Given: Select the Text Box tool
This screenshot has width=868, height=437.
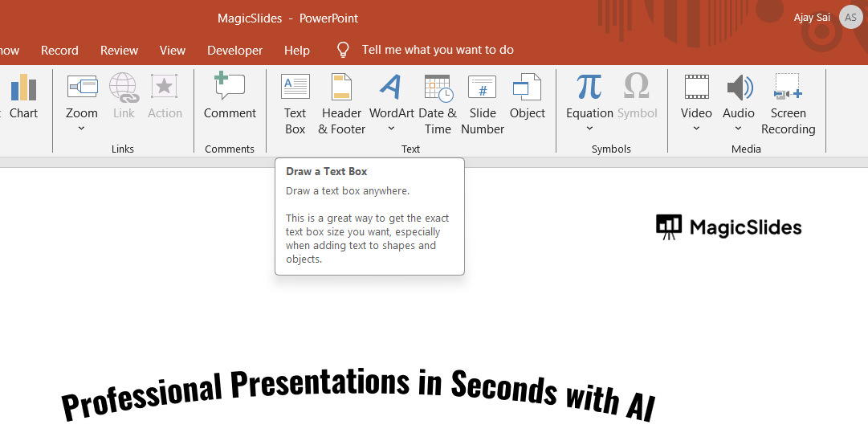Looking at the screenshot, I should pos(295,104).
